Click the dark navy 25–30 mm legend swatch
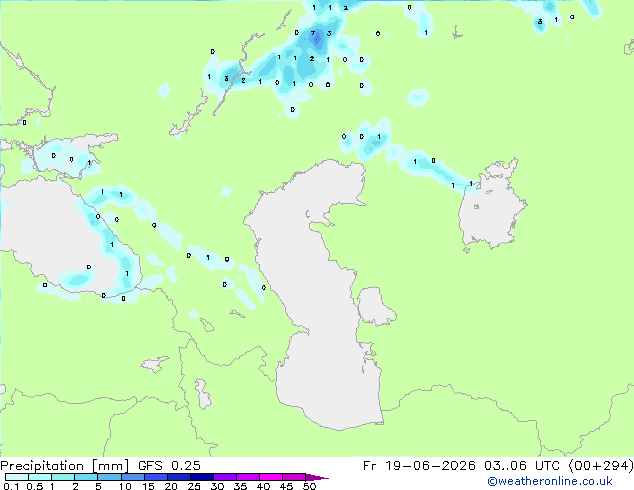The width and height of the screenshot is (634, 490). tap(202, 477)
